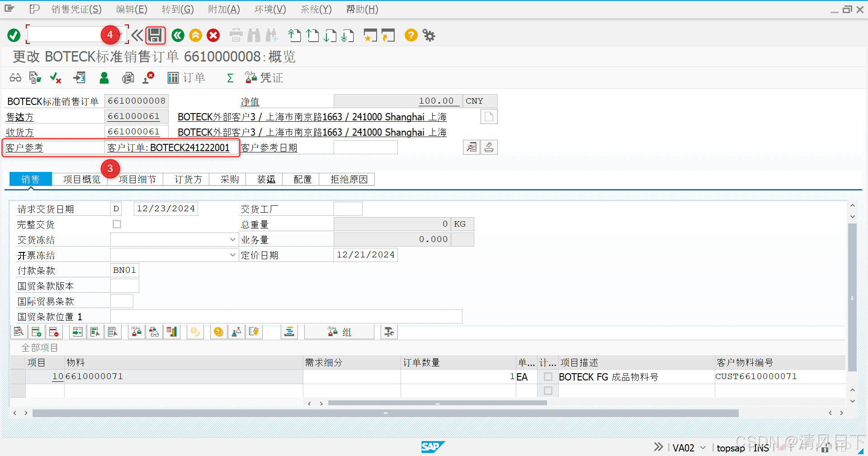Click the 凭证 availability button
The width and height of the screenshot is (868, 456).
click(x=264, y=78)
